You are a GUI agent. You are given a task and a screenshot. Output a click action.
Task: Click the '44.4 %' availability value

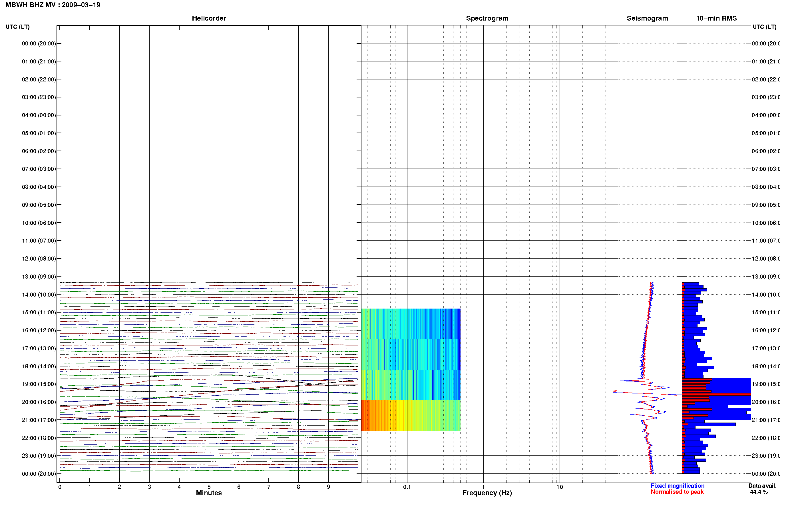(x=759, y=492)
